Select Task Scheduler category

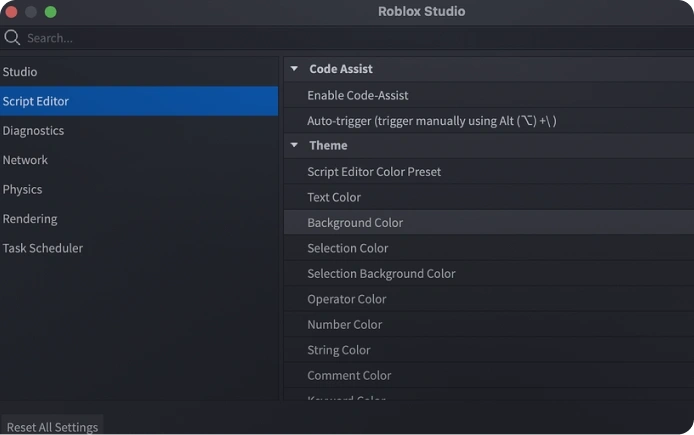point(139,248)
